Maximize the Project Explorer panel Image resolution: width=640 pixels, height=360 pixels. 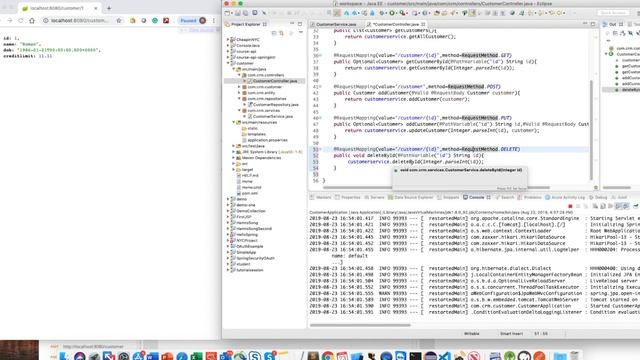click(300, 24)
